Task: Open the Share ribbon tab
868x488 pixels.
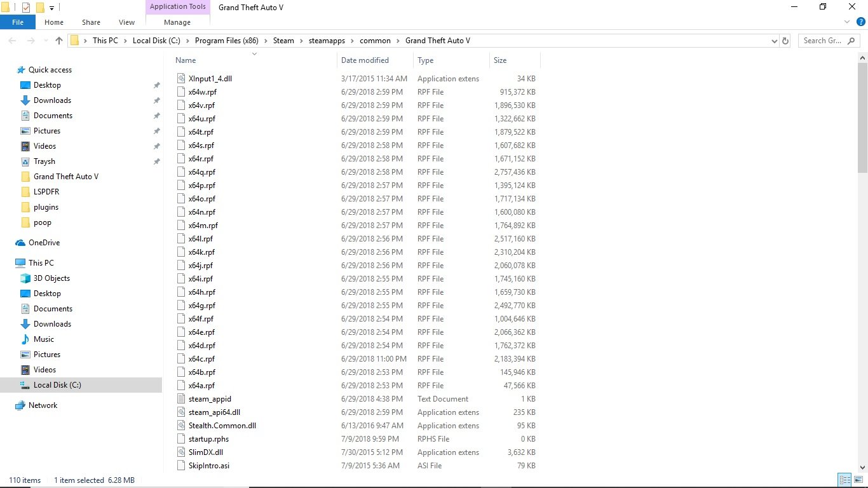Action: tap(91, 22)
